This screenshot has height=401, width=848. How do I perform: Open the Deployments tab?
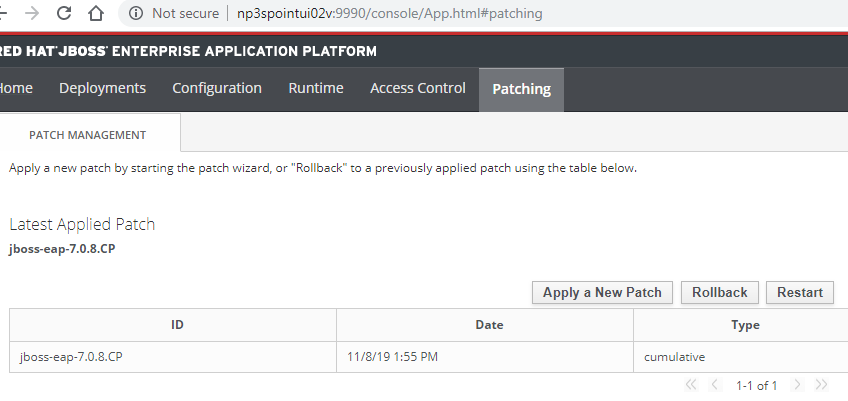[102, 88]
